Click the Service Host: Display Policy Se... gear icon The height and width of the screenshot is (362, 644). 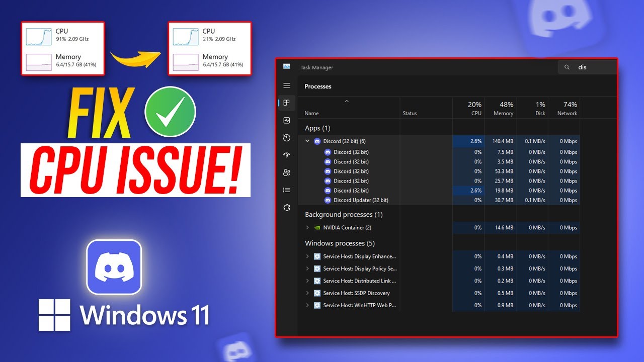click(317, 268)
